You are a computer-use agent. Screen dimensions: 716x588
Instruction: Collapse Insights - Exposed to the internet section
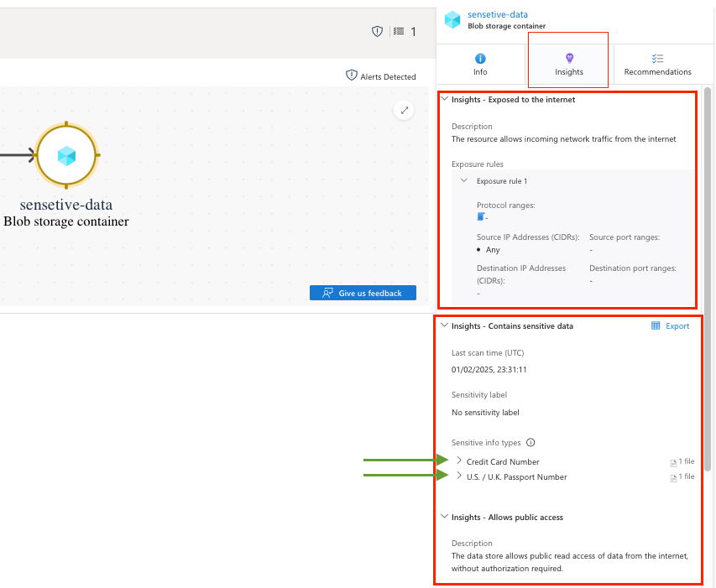pyautogui.click(x=444, y=99)
